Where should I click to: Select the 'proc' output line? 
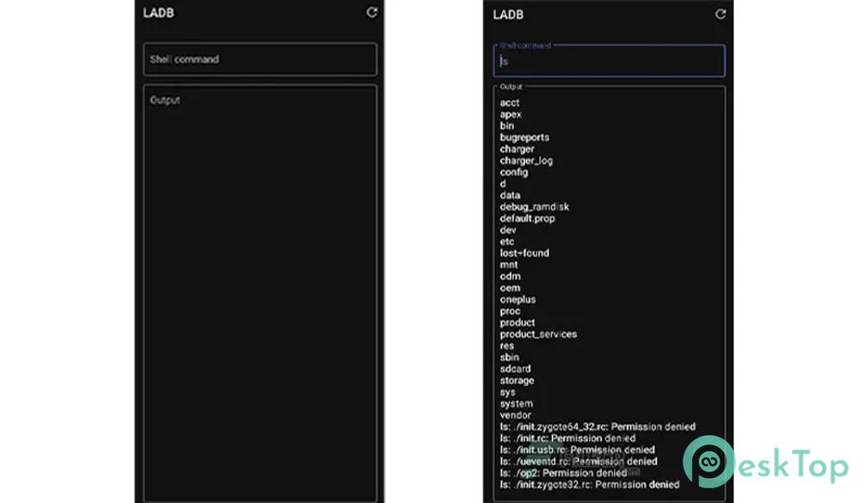(510, 311)
